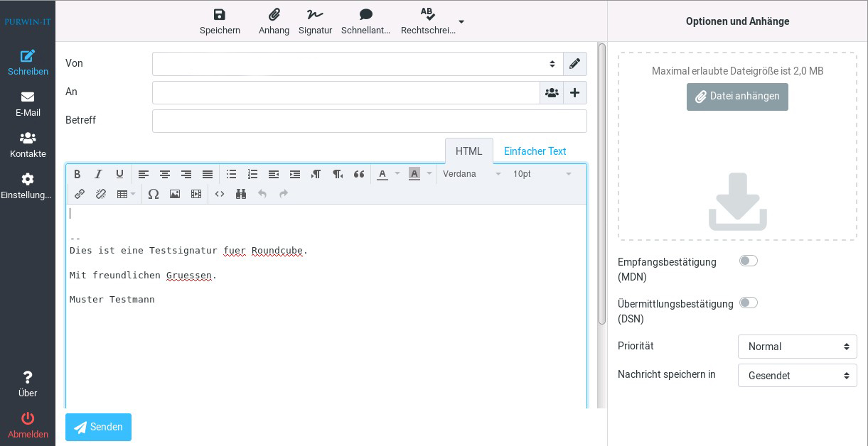This screenshot has height=446, width=868.
Task: Enable Empfangsbestätigung (MDN) switch
Action: pyautogui.click(x=748, y=261)
